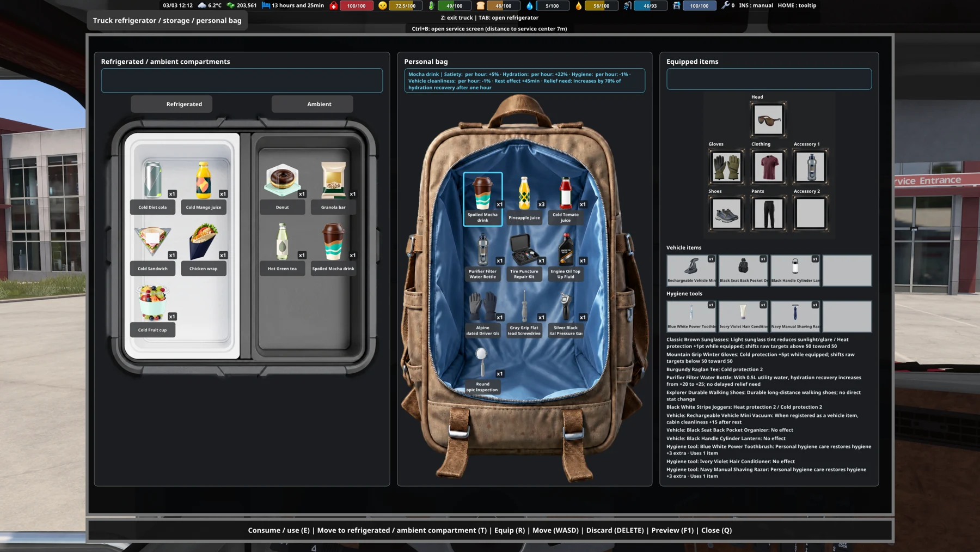Select the Chicken wrap item
Viewport: 980px width, 552px height.
tap(204, 247)
